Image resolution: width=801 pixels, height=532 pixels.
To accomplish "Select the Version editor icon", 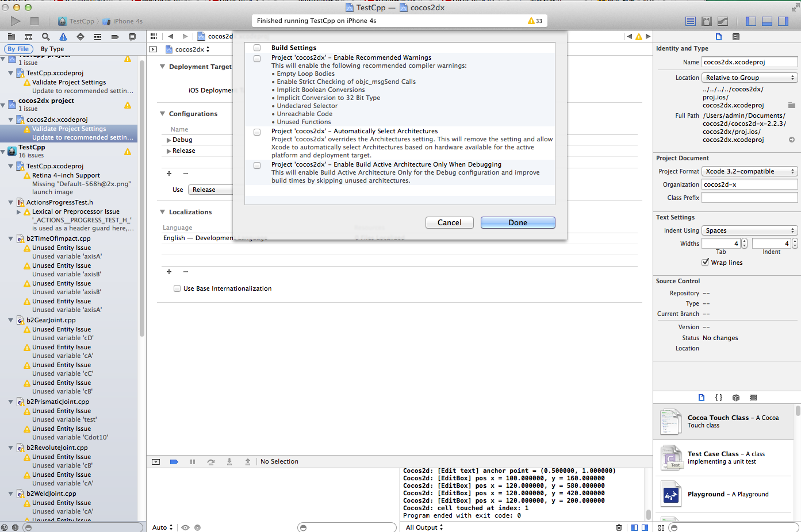I will pos(723,21).
